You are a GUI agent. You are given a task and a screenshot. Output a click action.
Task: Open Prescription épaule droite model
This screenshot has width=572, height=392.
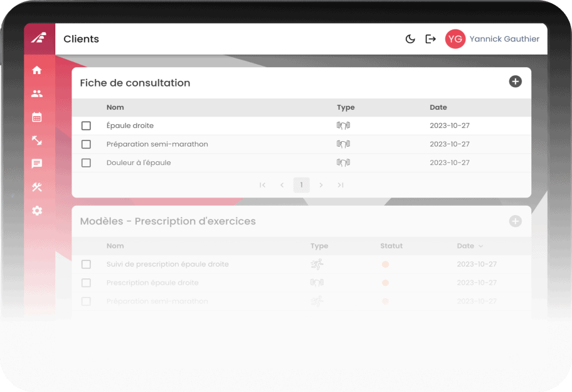pos(152,283)
